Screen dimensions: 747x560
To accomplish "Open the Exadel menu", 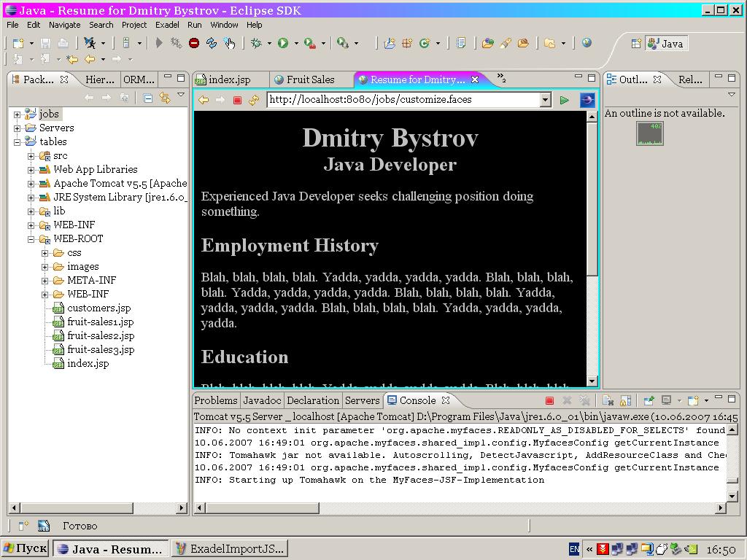I will 167,25.
